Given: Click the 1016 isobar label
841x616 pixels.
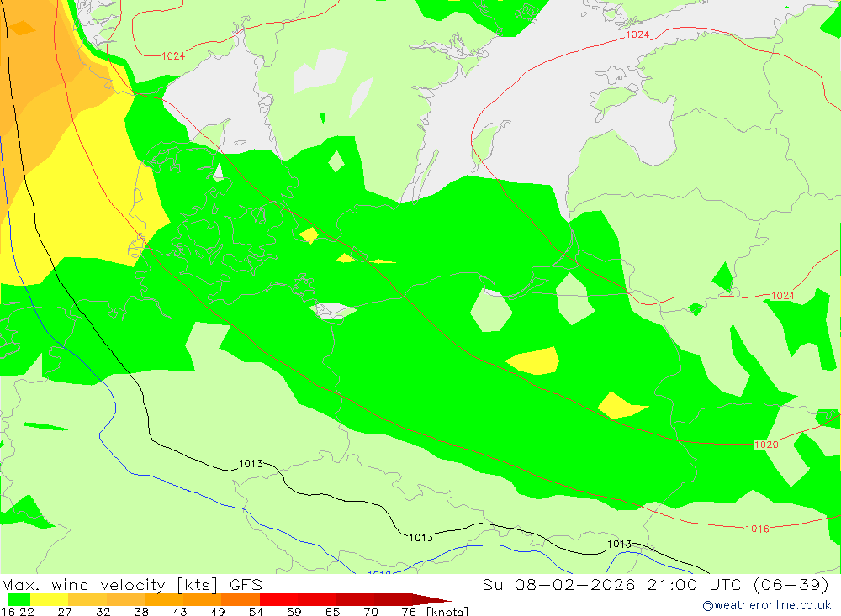Looking at the screenshot, I should [x=758, y=529].
